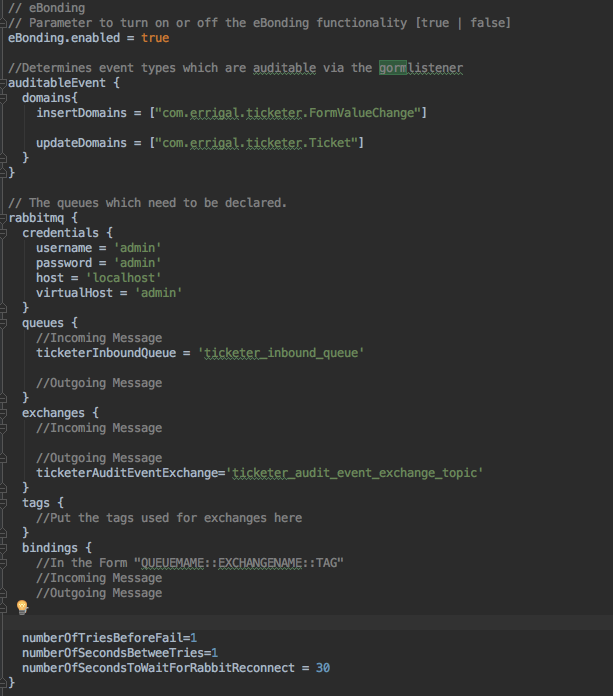Fold the credentials block in gutter
The height and width of the screenshot is (696, 613).
pos(4,232)
